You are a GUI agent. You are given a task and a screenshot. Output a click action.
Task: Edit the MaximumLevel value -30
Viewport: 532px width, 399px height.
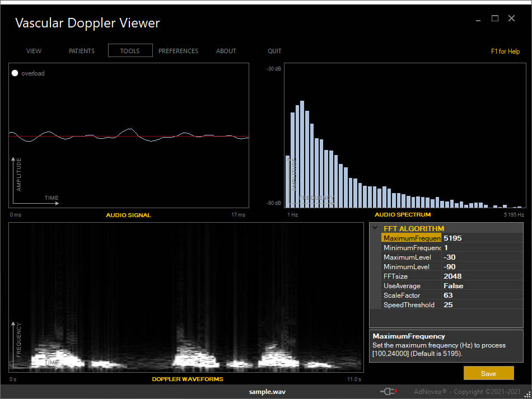click(x=482, y=257)
